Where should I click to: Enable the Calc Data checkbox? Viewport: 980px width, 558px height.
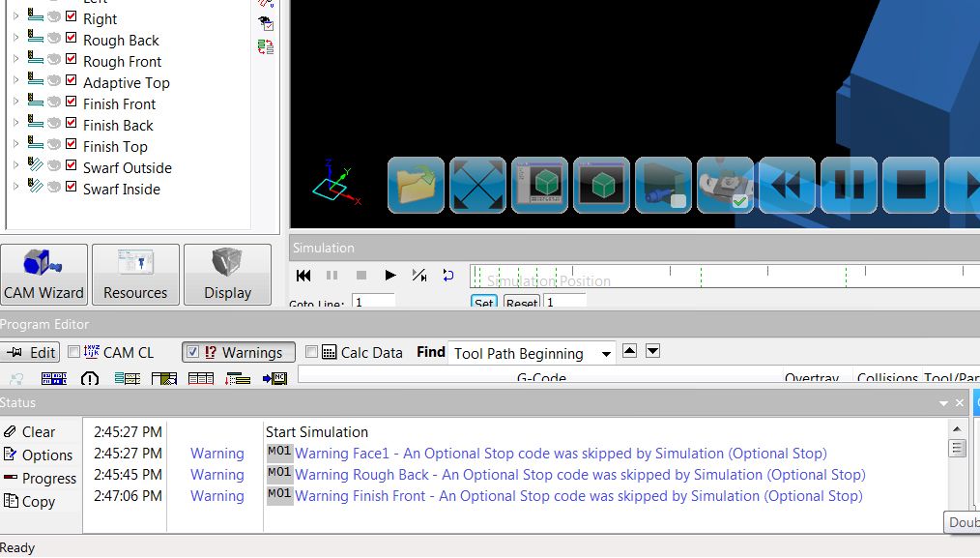tap(311, 352)
